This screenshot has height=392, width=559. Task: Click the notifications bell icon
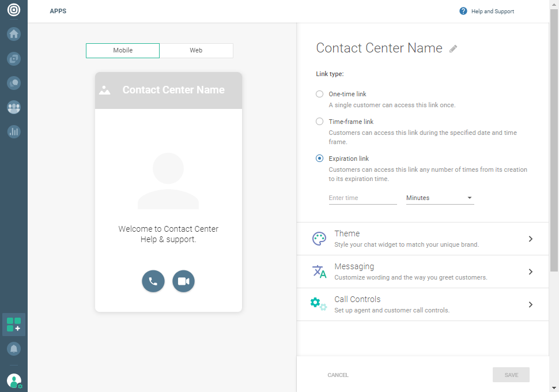[14, 349]
